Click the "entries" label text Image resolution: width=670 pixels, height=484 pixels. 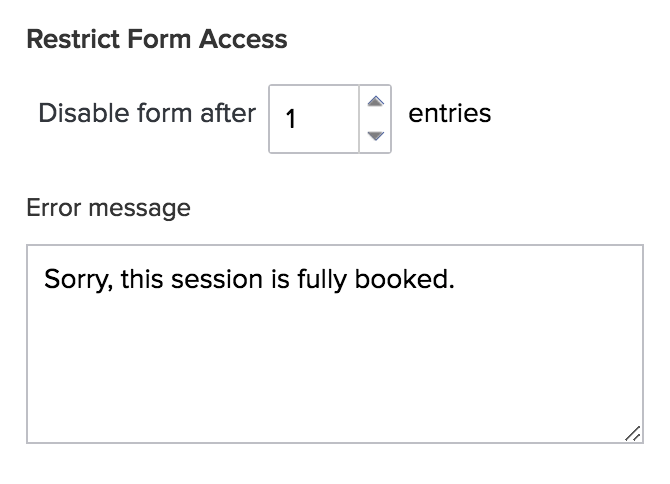click(x=450, y=113)
